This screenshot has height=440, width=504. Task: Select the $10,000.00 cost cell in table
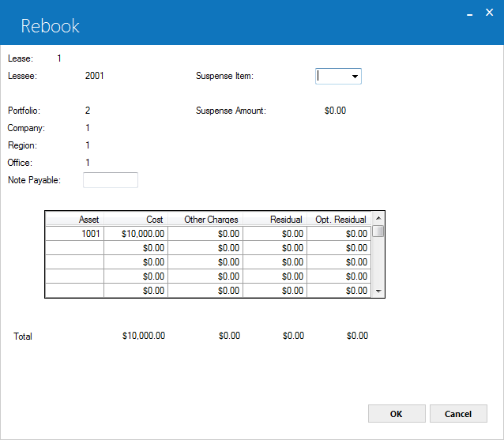point(136,234)
